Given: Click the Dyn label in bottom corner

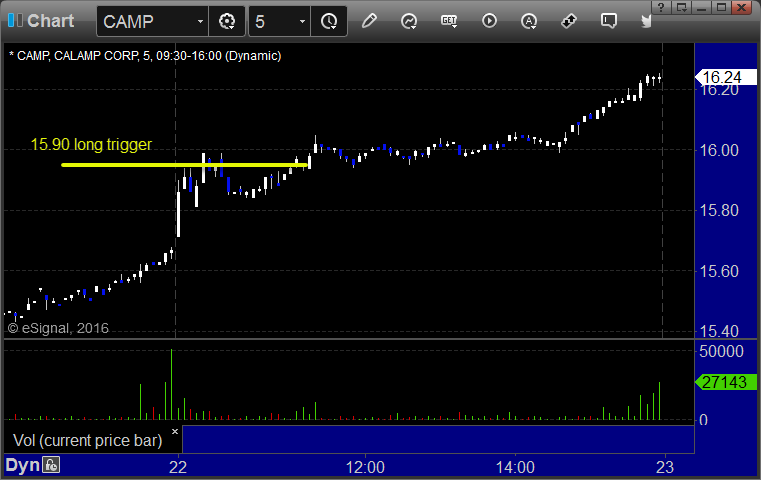Looking at the screenshot, I should pos(22,465).
